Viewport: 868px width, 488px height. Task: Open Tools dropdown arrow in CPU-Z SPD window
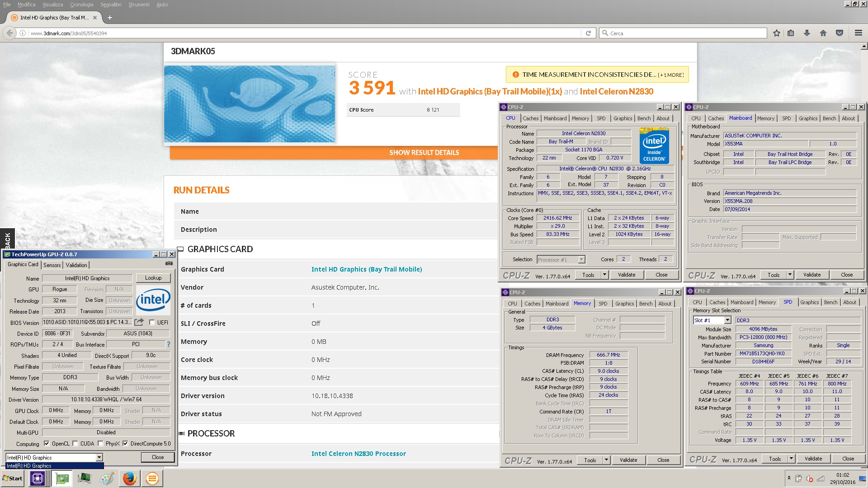pos(791,459)
